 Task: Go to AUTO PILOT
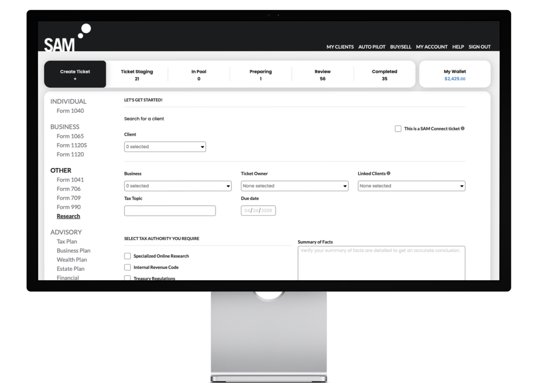(x=372, y=47)
